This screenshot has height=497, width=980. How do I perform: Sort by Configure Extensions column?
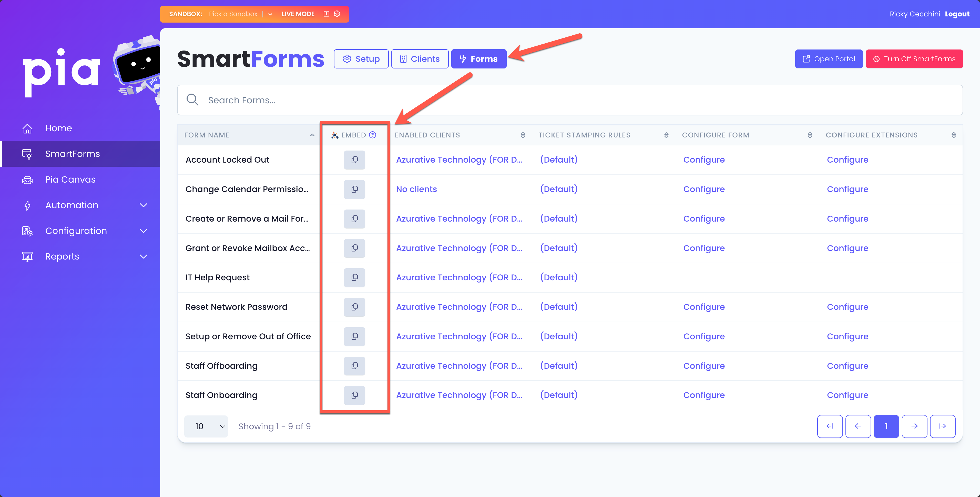[953, 135]
